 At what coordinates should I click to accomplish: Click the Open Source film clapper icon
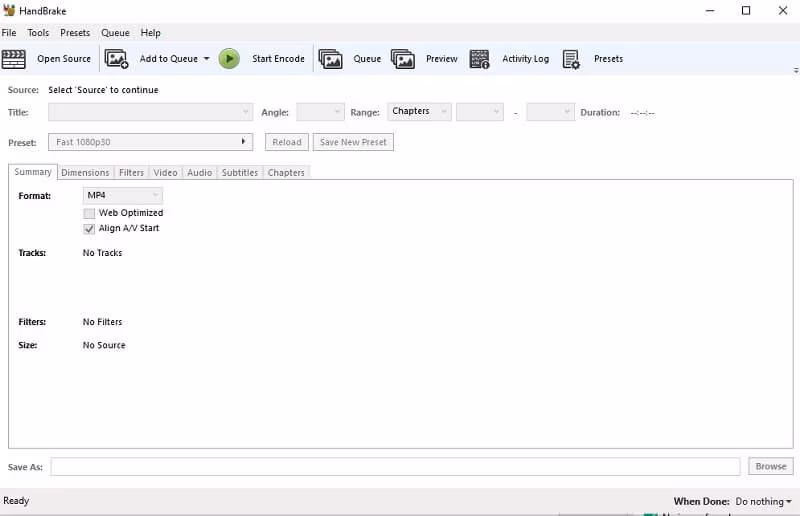click(13, 59)
